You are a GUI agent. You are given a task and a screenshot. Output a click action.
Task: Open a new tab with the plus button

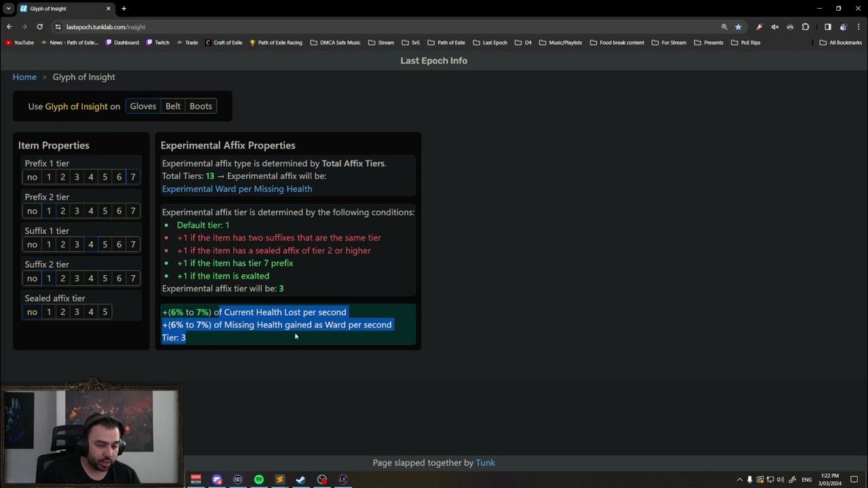(x=123, y=9)
